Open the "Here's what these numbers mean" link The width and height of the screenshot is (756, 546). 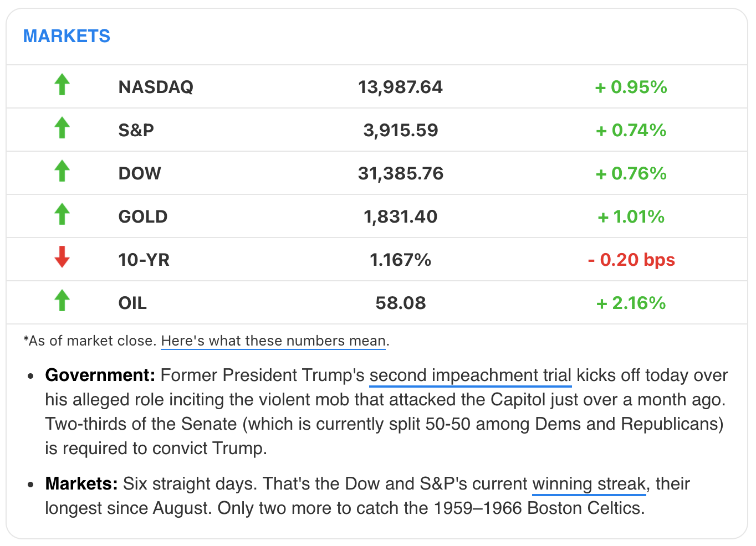273,341
